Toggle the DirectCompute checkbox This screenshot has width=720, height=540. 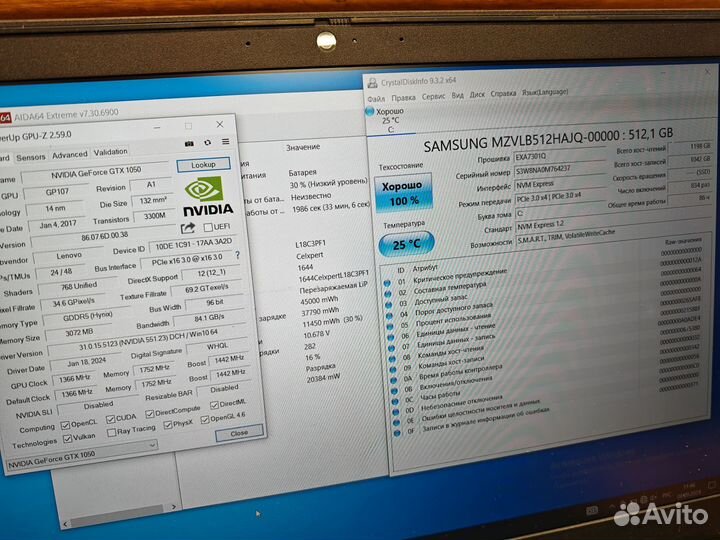(x=149, y=414)
